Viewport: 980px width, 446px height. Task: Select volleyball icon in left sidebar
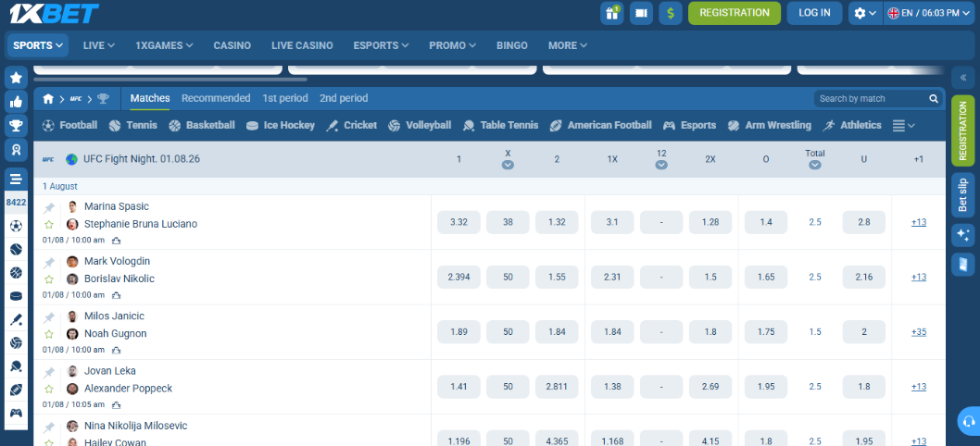point(17,343)
